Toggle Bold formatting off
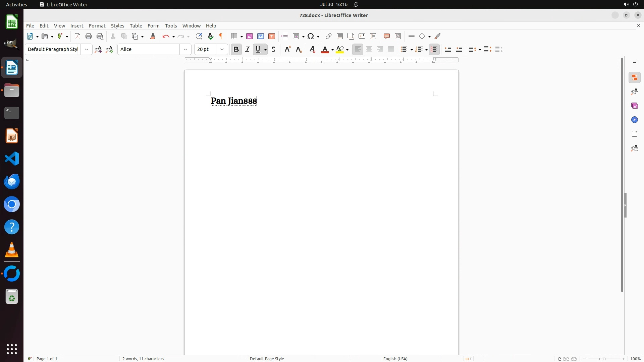This screenshot has height=362, width=644. point(236,50)
